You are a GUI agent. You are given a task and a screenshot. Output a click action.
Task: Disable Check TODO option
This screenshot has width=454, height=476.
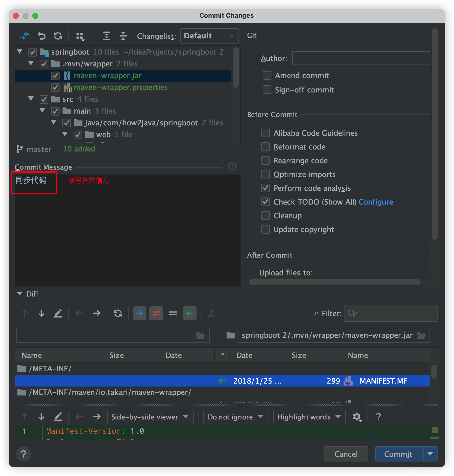tap(266, 202)
